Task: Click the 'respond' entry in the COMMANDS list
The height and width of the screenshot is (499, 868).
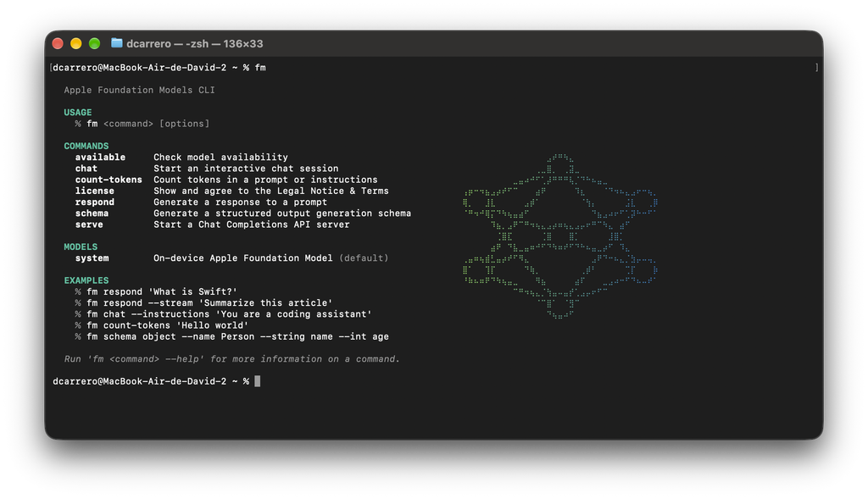Action: [95, 202]
